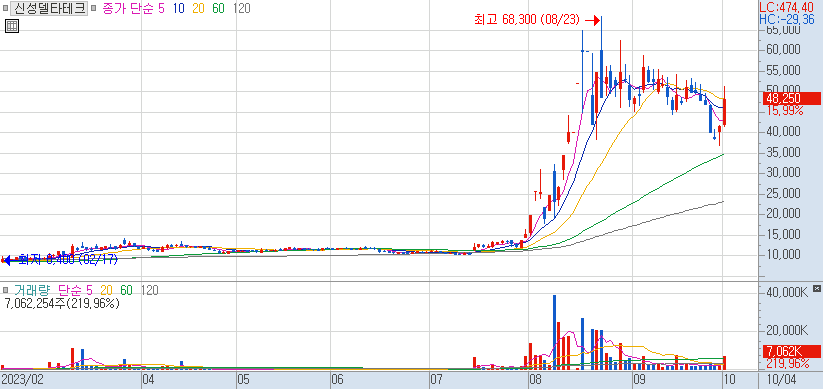
Task: Click the 08 month axis label
Action: click(536, 379)
